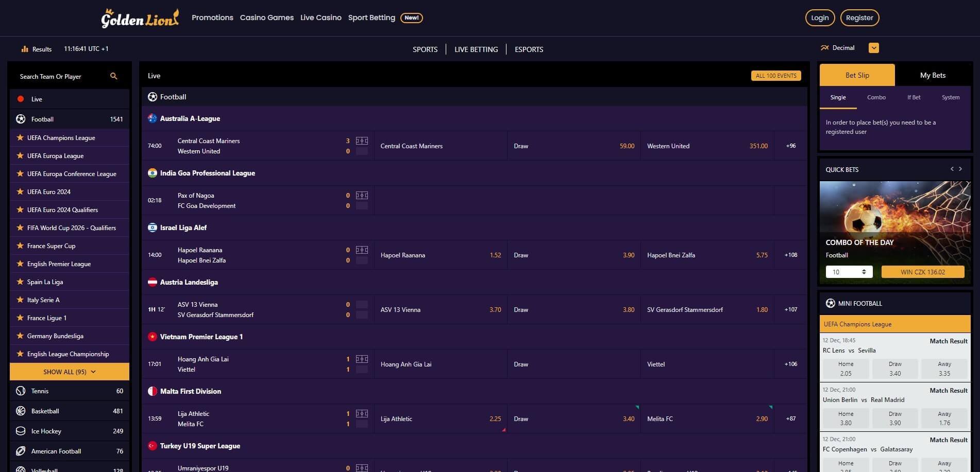This screenshot has width=980, height=472.
Task: Increase the Combo of the Day stake stepper
Action: click(x=864, y=269)
